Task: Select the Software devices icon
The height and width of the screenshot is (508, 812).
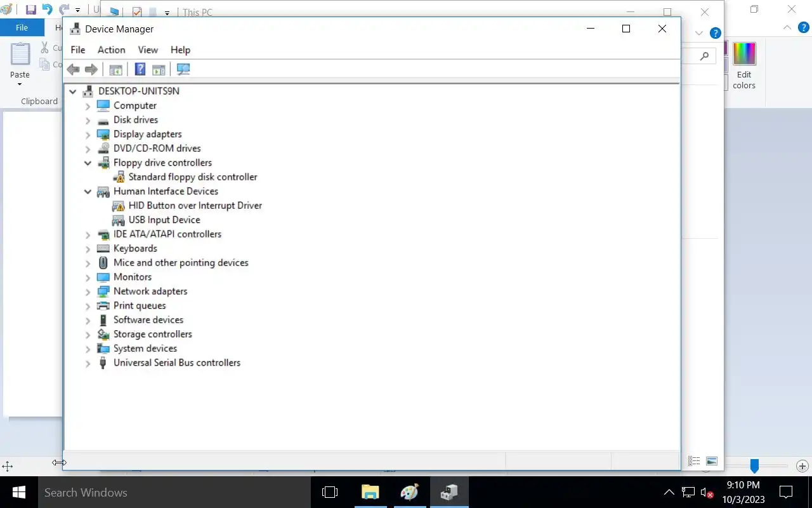Action: click(x=103, y=320)
